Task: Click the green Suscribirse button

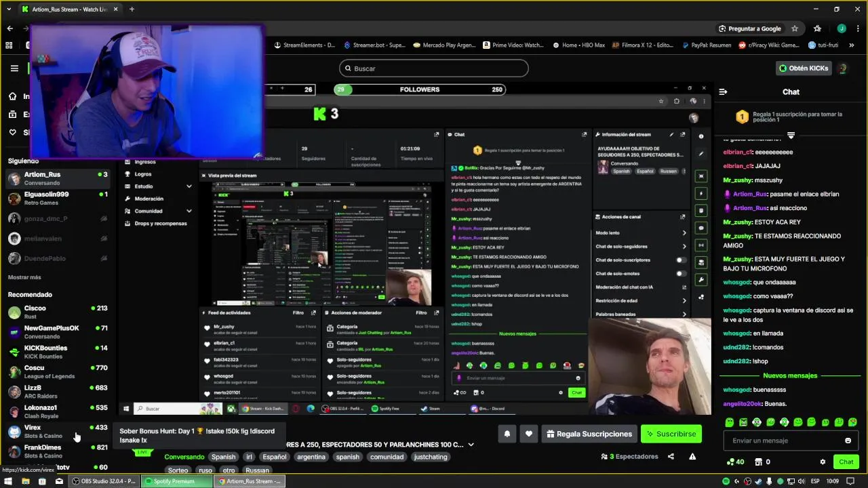Action: click(671, 434)
